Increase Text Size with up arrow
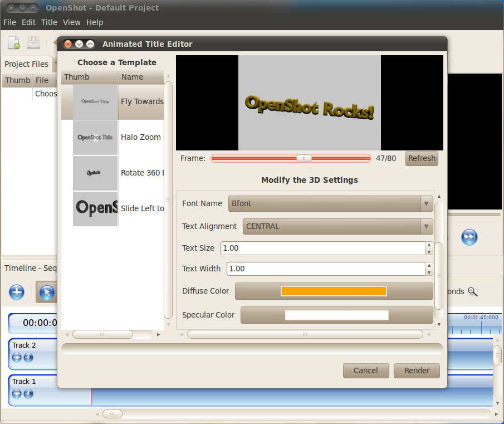Screen dimensions: 504x424 point(429,245)
